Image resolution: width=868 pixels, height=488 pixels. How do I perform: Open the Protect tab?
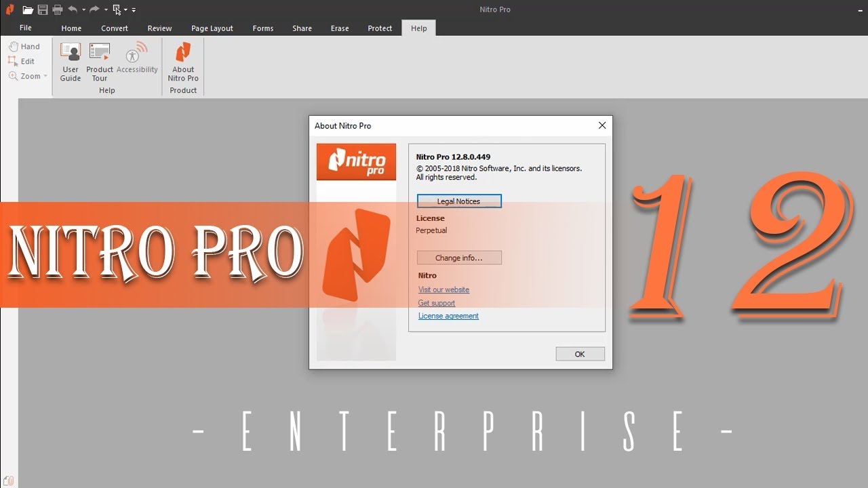pyautogui.click(x=380, y=28)
